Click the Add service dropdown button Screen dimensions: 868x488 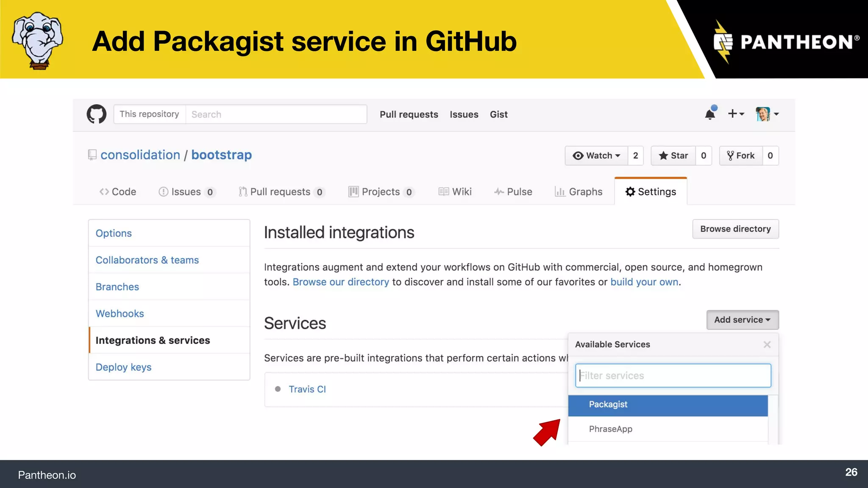point(743,320)
